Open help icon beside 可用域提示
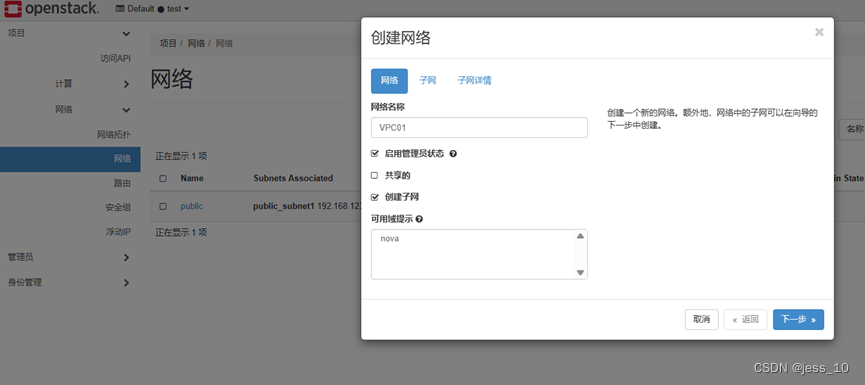 point(419,219)
